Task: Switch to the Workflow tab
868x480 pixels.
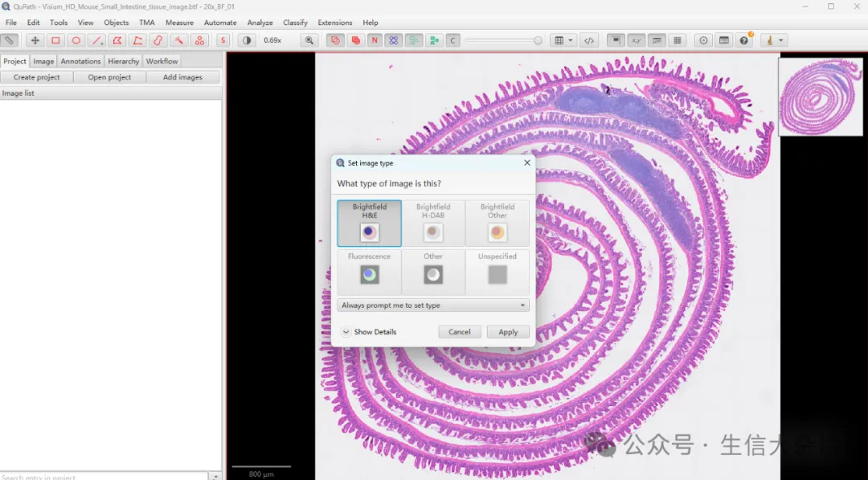Action: tap(162, 61)
